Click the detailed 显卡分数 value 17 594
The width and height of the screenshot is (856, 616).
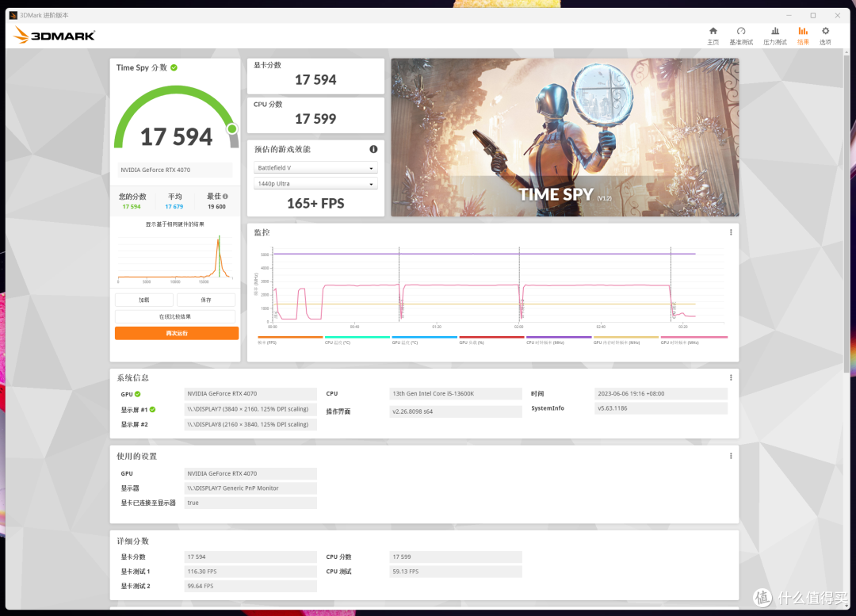(250, 557)
